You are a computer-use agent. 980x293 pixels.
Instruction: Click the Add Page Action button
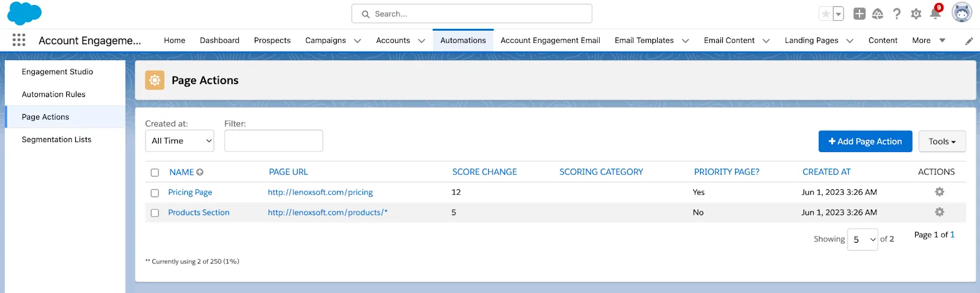pyautogui.click(x=865, y=142)
